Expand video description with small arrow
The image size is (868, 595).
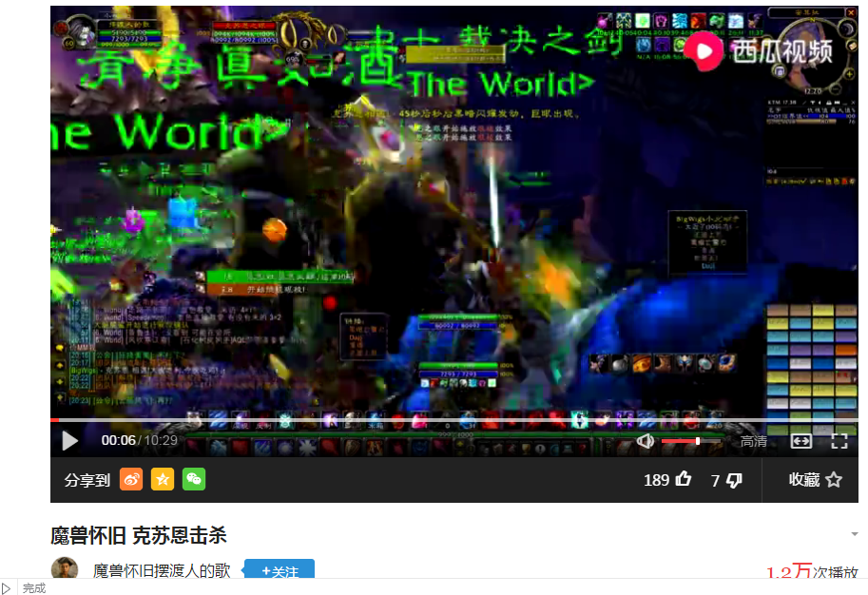pos(855,534)
